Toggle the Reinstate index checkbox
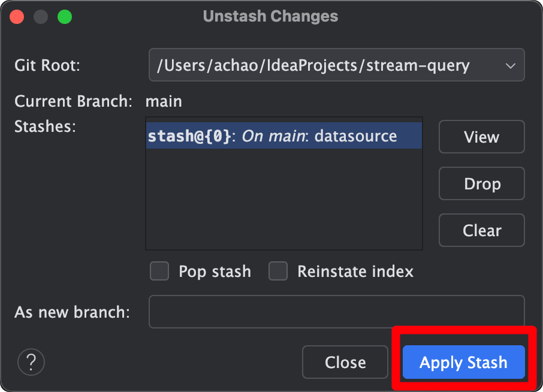Image resolution: width=543 pixels, height=392 pixels. [x=278, y=272]
